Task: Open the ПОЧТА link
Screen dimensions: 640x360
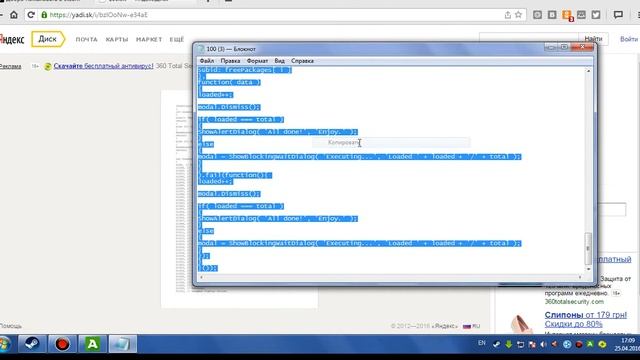Action: (x=87, y=40)
